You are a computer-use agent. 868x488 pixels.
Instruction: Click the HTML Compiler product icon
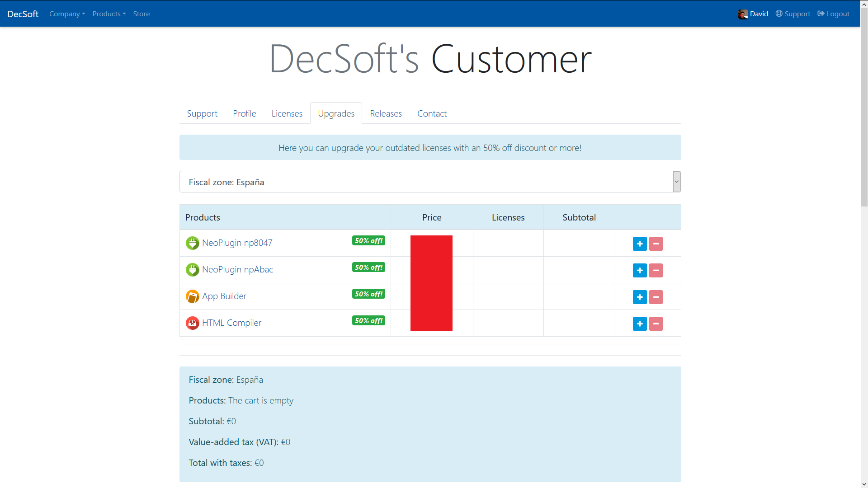192,323
